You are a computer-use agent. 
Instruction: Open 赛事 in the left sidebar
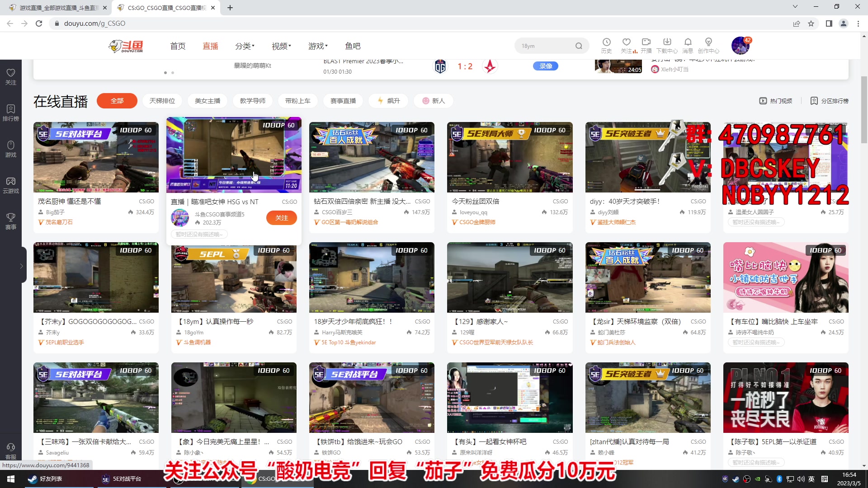(11, 221)
